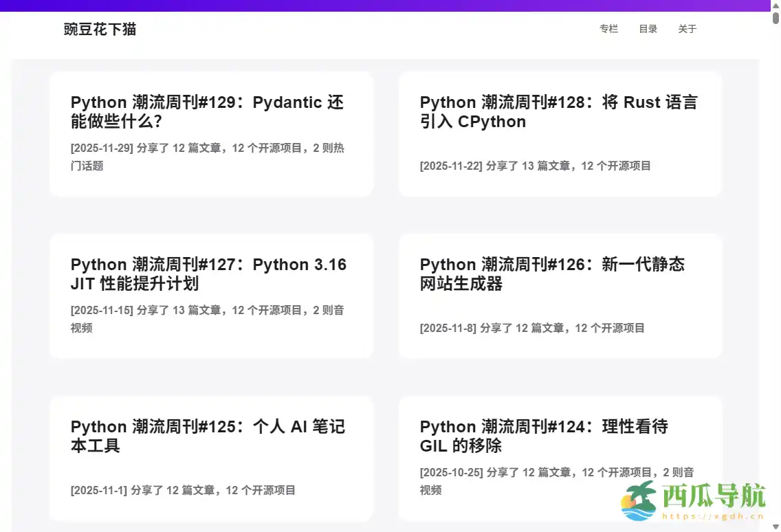781x532 pixels.
Task: Click the date [2025-10-25] on issue #124
Action: click(x=444, y=472)
